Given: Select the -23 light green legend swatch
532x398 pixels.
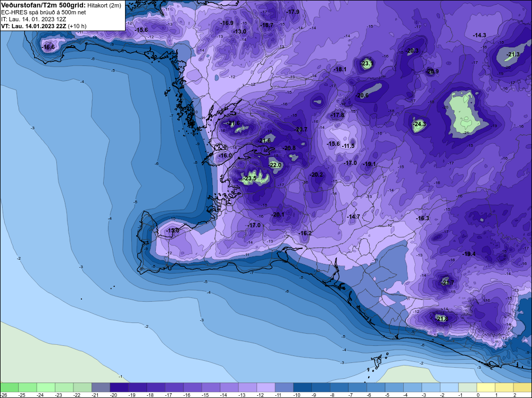Looking at the screenshot, I should click(64, 387).
